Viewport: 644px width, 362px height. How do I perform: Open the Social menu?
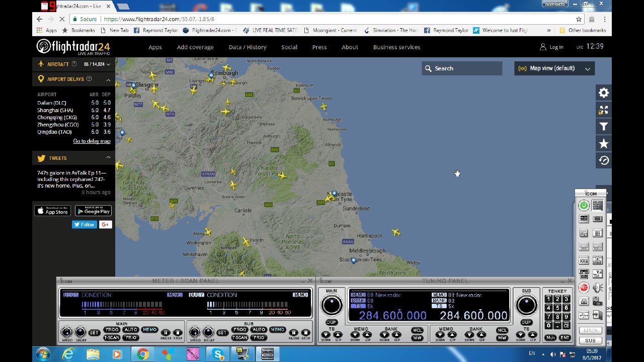tap(289, 47)
